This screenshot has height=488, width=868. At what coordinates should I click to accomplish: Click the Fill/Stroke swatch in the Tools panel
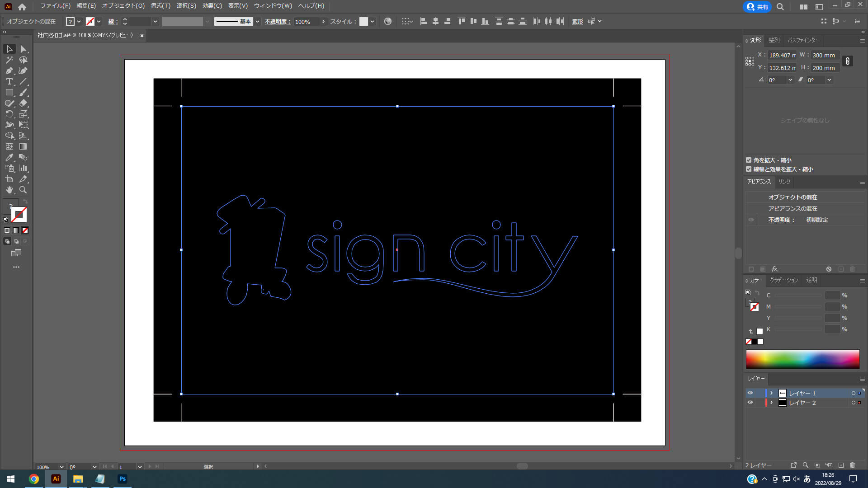[16, 211]
